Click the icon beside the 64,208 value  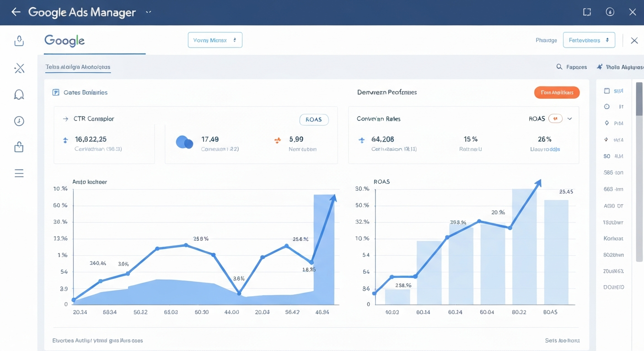click(362, 140)
